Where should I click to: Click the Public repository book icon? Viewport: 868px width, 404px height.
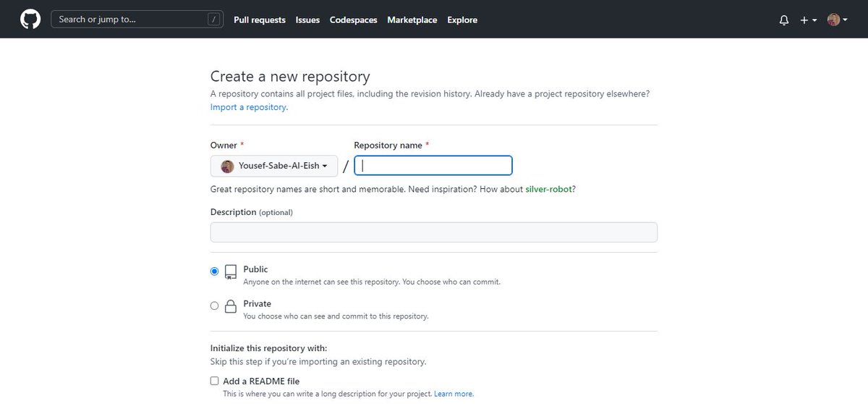[x=231, y=272]
